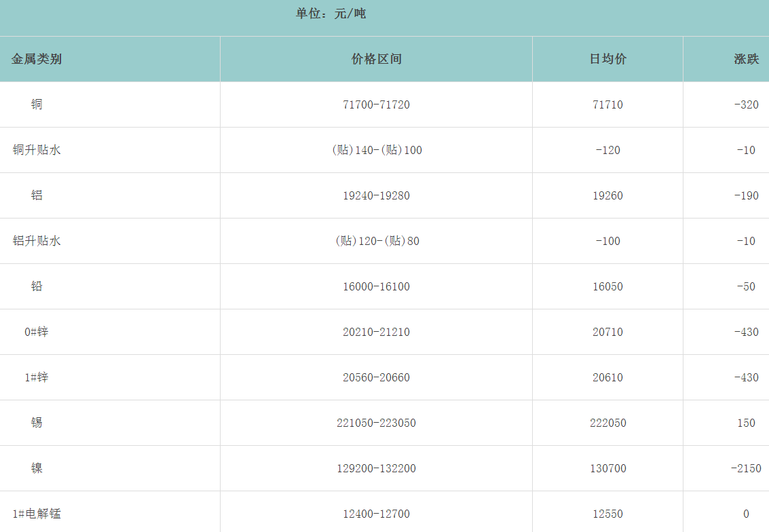Click copper price range 71700-71720
Image resolution: width=769 pixels, height=532 pixels.
click(x=377, y=104)
